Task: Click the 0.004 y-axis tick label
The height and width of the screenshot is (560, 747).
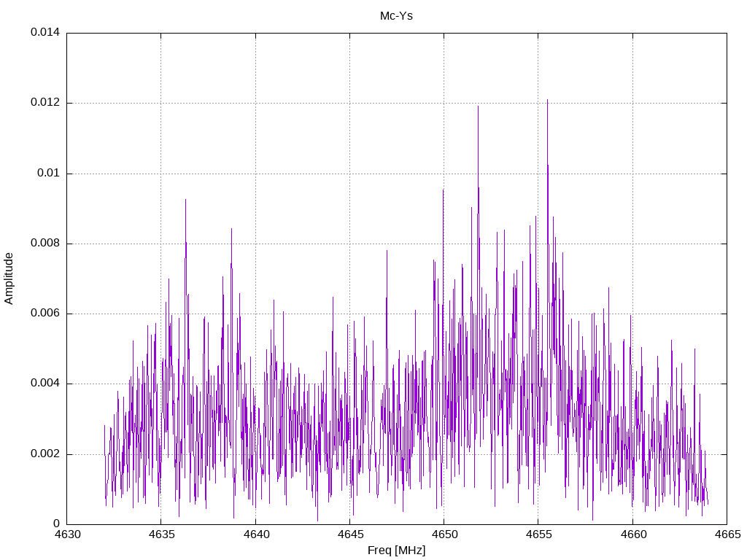Action: click(x=45, y=384)
